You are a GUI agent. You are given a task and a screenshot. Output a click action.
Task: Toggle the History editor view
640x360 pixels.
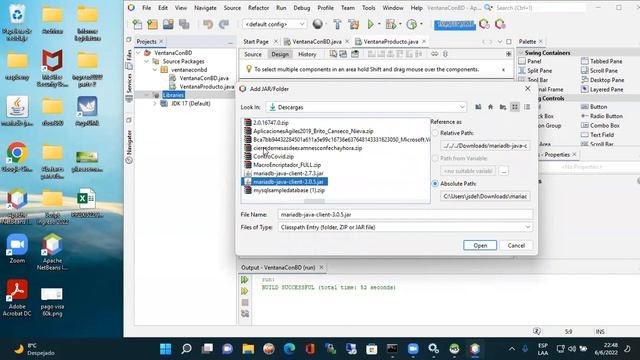click(x=307, y=54)
